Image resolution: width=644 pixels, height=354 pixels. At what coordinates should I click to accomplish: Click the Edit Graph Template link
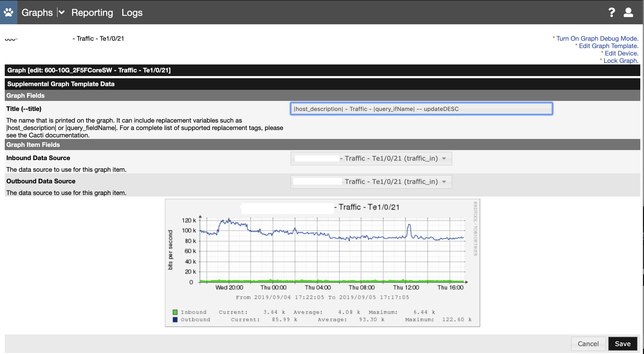coord(609,46)
